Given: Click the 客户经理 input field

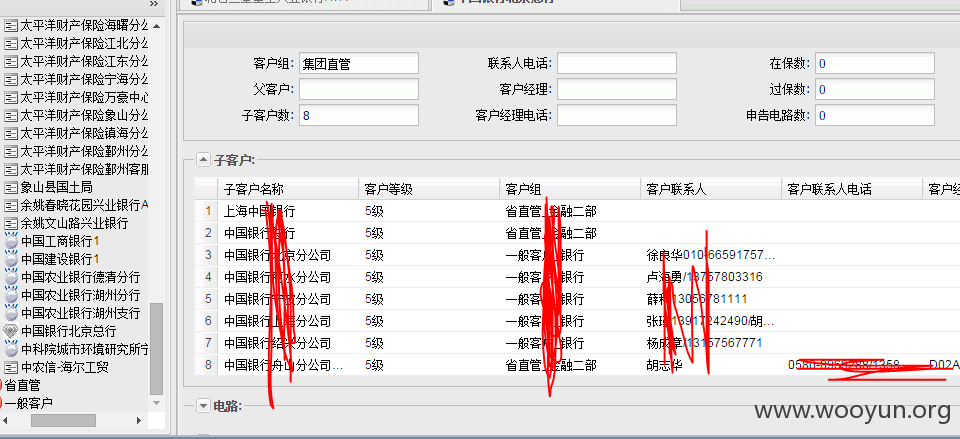Looking at the screenshot, I should point(617,89).
